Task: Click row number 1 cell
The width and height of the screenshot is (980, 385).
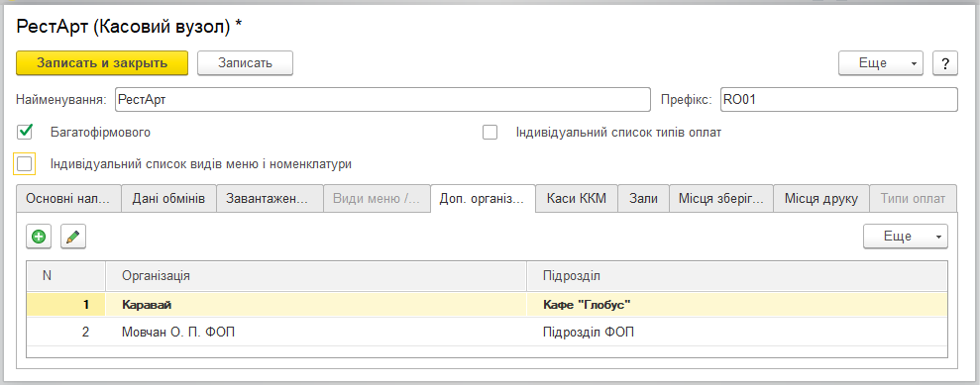Action: coord(65,305)
